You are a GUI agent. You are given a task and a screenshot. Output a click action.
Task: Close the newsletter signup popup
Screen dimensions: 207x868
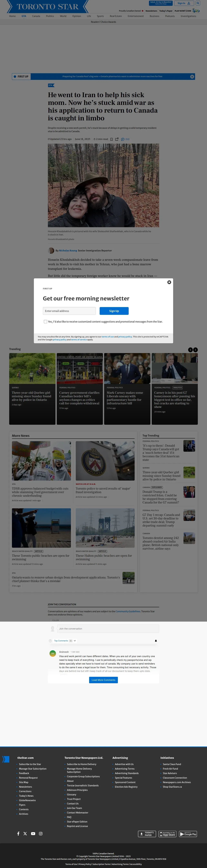click(x=169, y=282)
